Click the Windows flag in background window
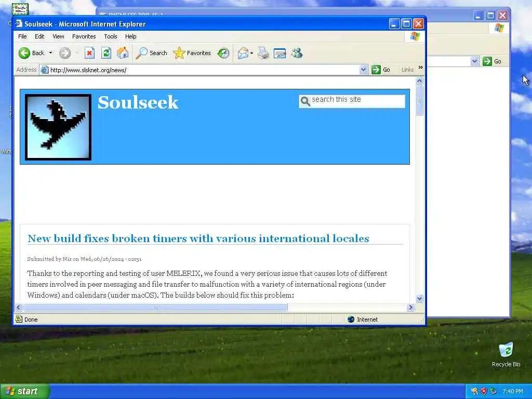Screen dimensions: 532x399 499,28
